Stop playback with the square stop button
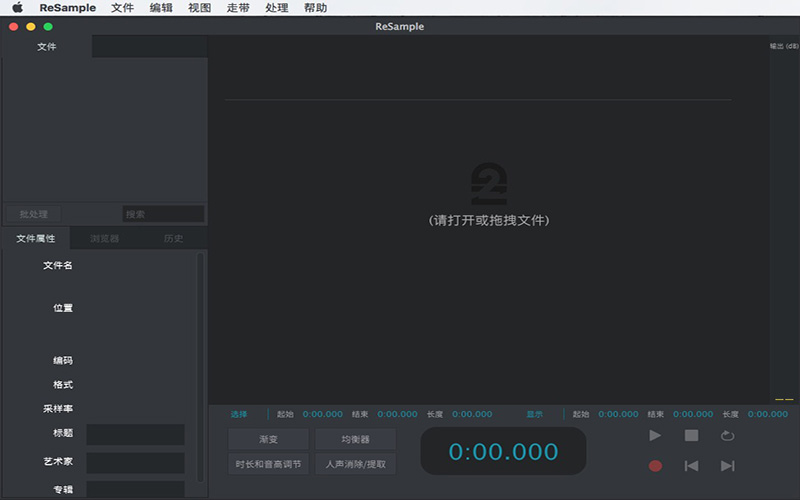The height and width of the screenshot is (500, 800). [x=691, y=435]
